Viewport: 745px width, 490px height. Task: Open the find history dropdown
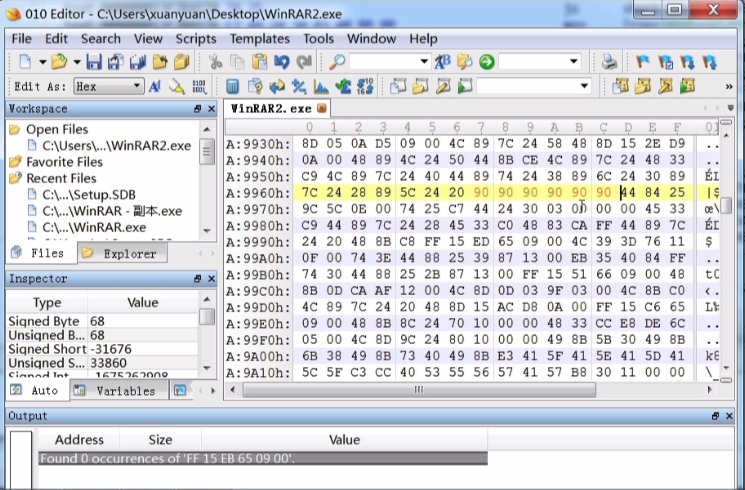pyautogui.click(x=424, y=62)
